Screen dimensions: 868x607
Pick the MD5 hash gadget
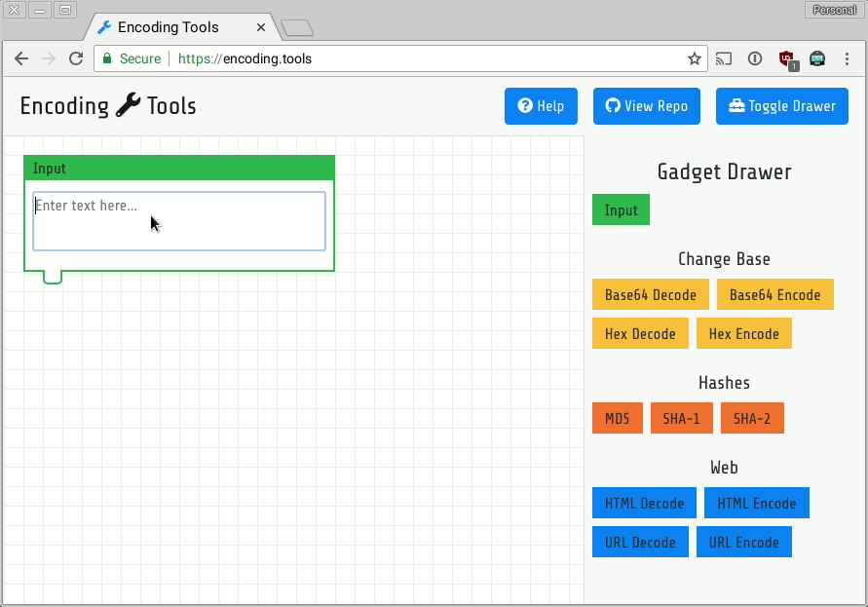(618, 418)
